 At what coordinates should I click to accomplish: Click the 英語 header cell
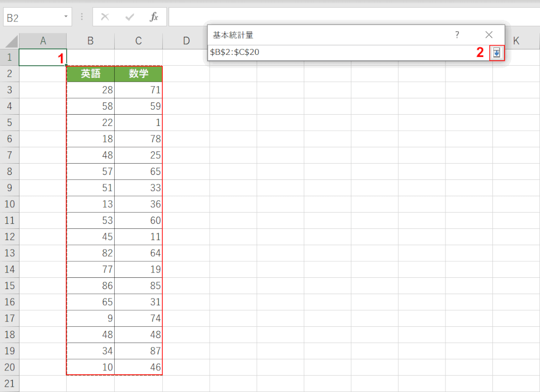[x=91, y=74]
